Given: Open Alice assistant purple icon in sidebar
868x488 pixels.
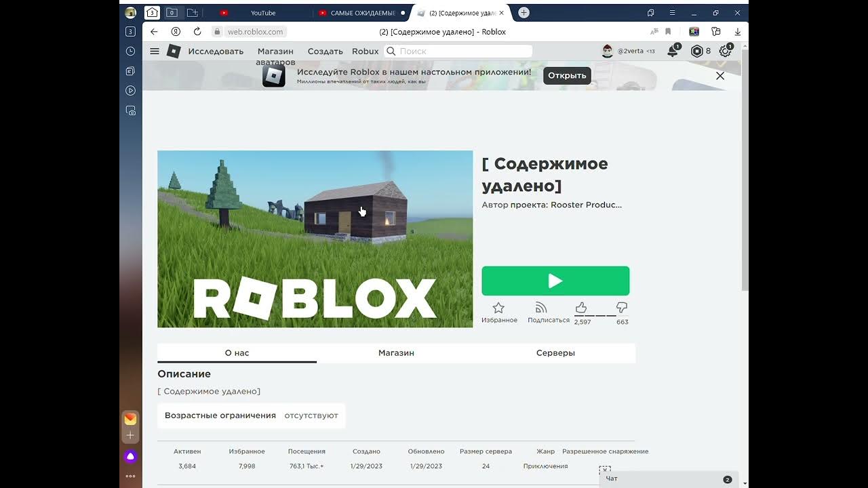Looking at the screenshot, I should point(130,457).
